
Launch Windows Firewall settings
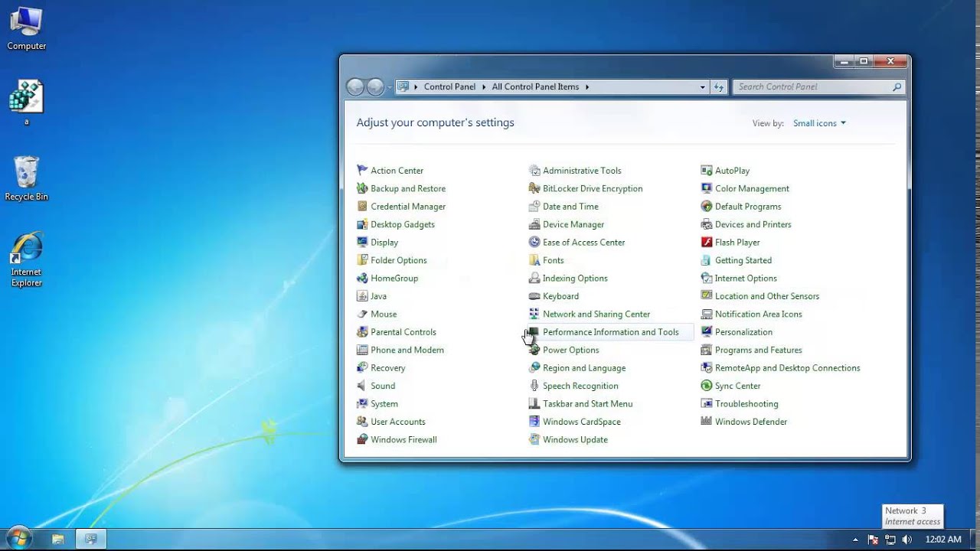403,439
